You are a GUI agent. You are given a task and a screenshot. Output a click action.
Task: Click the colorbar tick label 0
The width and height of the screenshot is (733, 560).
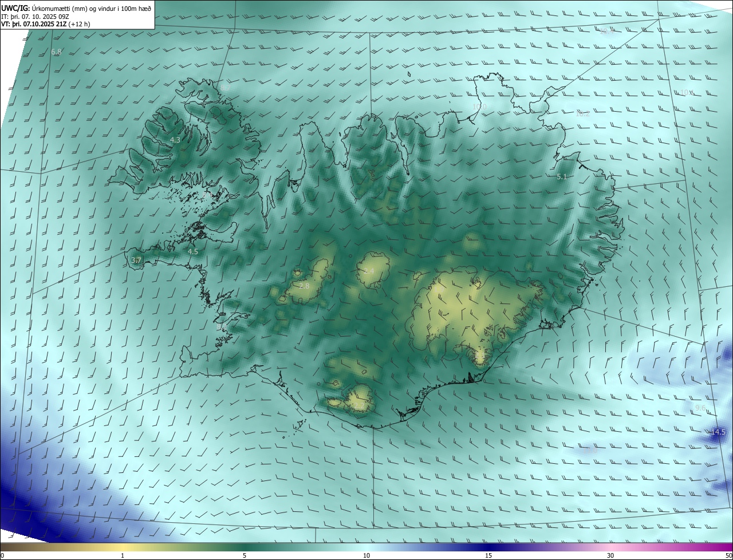pos(2,555)
